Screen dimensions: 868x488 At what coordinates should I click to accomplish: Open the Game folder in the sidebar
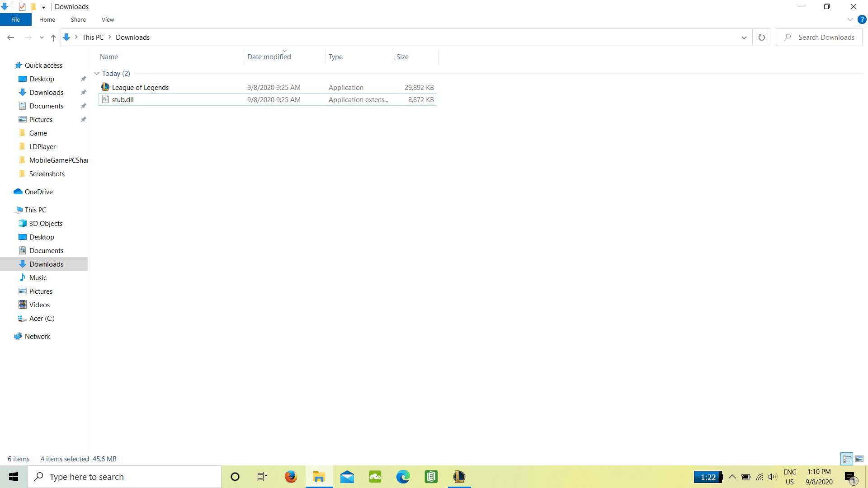tap(38, 133)
